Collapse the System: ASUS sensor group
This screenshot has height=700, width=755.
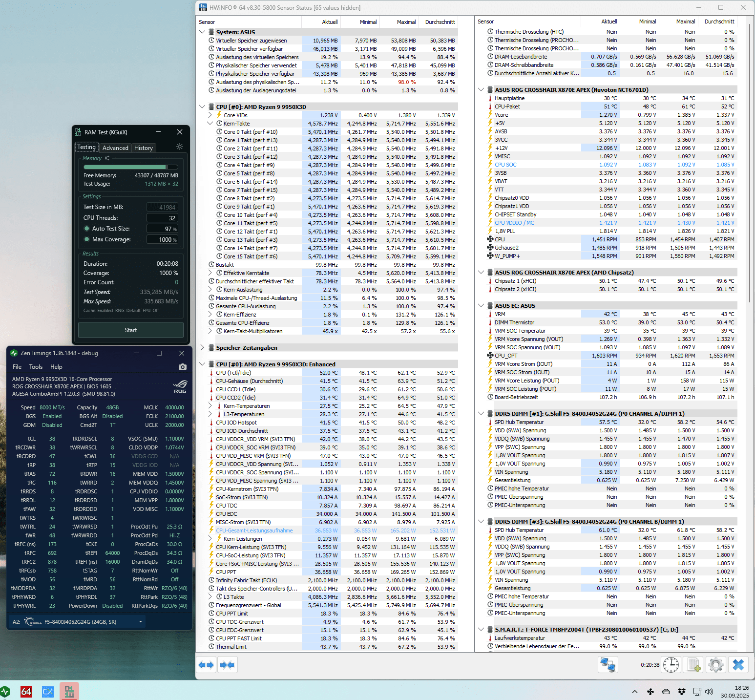coord(202,32)
